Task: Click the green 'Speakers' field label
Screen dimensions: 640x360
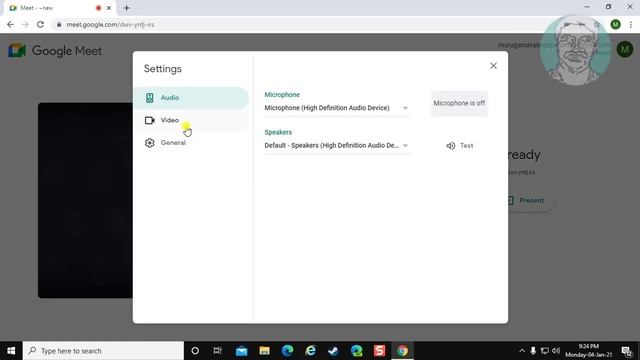Action: tap(278, 132)
